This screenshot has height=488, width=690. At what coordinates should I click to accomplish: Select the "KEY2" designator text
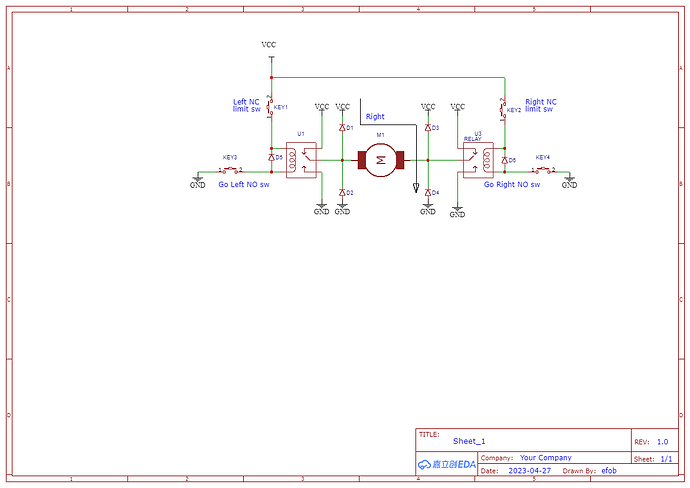514,110
